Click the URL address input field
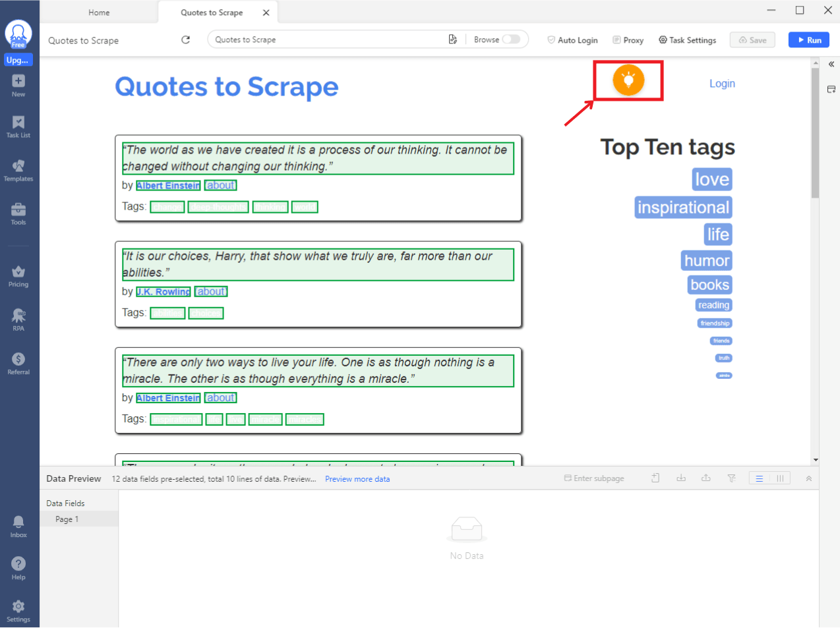This screenshot has height=628, width=840. 330,40
